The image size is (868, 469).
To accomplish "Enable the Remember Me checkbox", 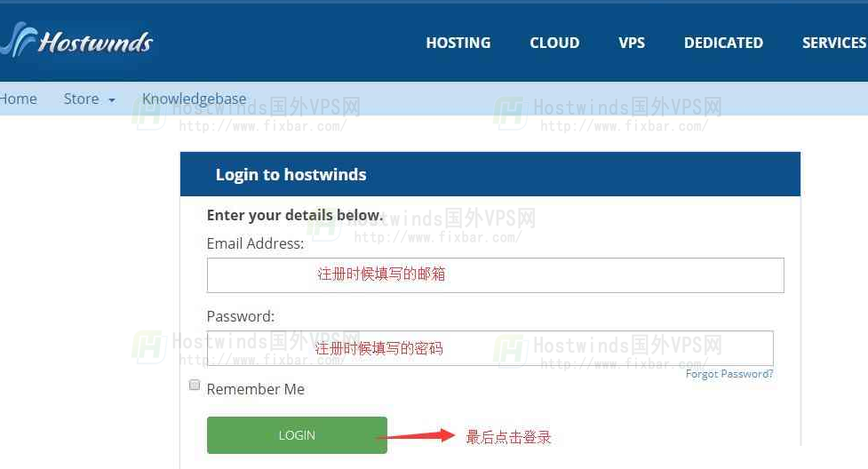I will pos(195,385).
